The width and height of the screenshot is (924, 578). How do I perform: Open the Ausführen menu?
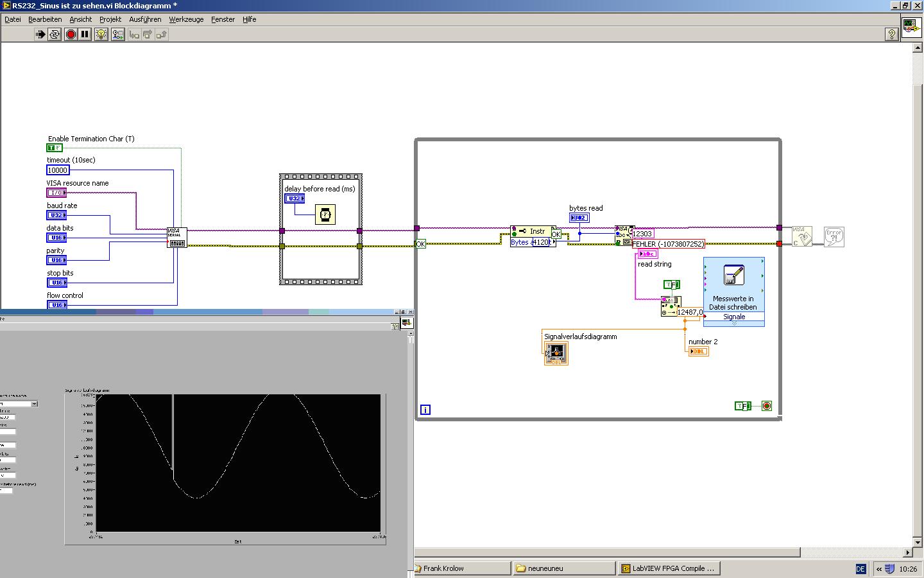(144, 19)
